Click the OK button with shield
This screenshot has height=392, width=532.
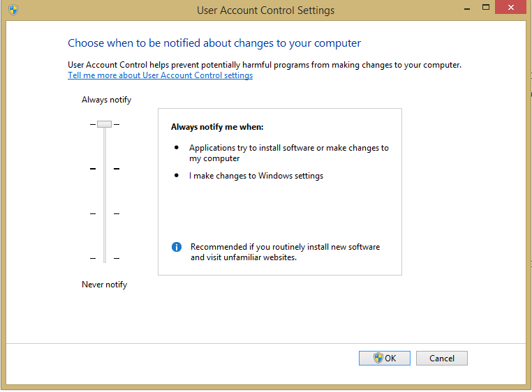click(385, 358)
